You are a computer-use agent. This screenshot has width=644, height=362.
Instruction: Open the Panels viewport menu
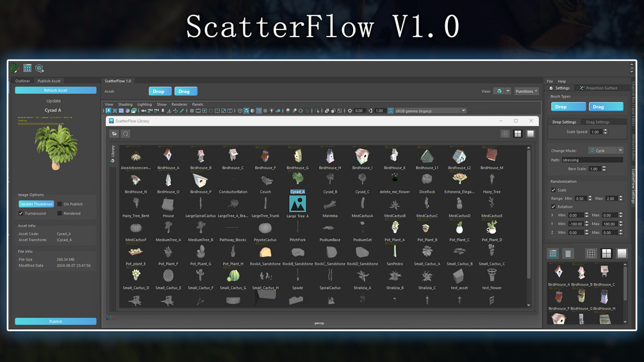(197, 104)
